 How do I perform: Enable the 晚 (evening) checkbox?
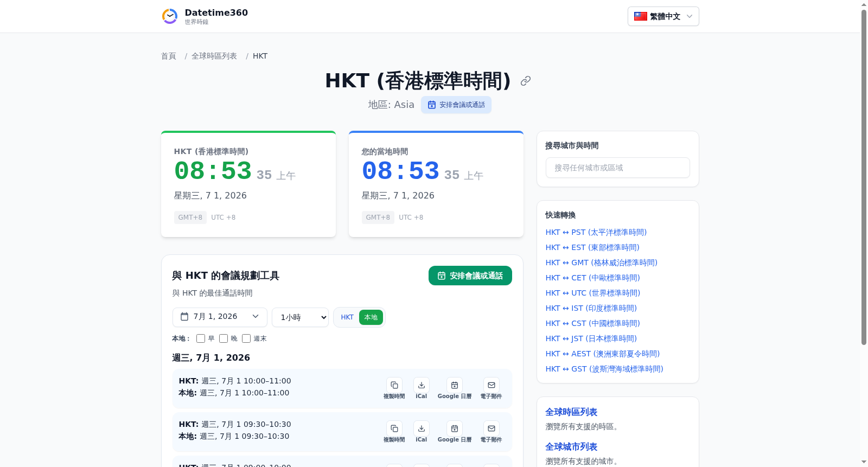coord(224,338)
